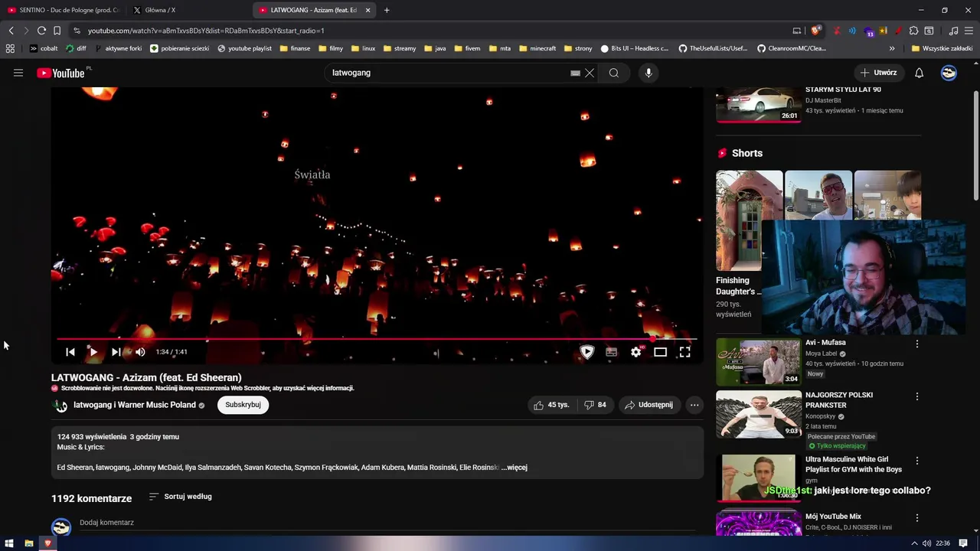
Task: Open options for Mój YouTube Mix
Action: 917,517
